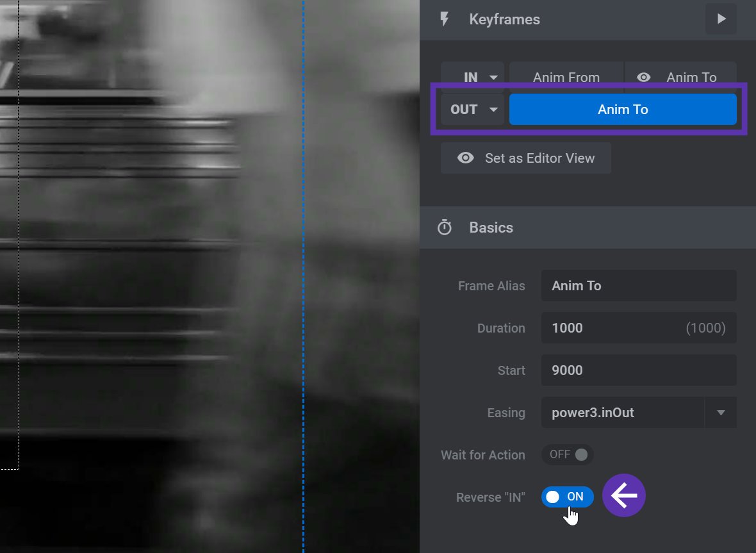Click the Basics stopwatch icon
756x553 pixels.
[x=444, y=227]
